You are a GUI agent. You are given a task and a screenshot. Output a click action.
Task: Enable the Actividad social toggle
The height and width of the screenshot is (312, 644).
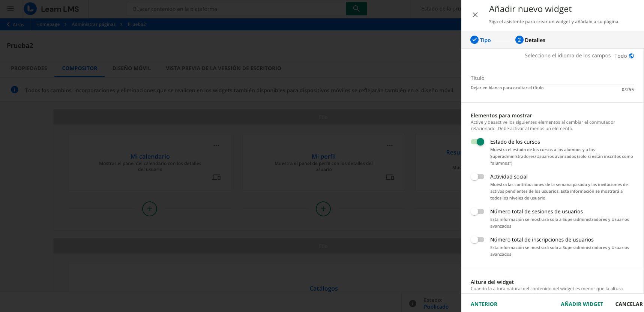click(x=477, y=177)
